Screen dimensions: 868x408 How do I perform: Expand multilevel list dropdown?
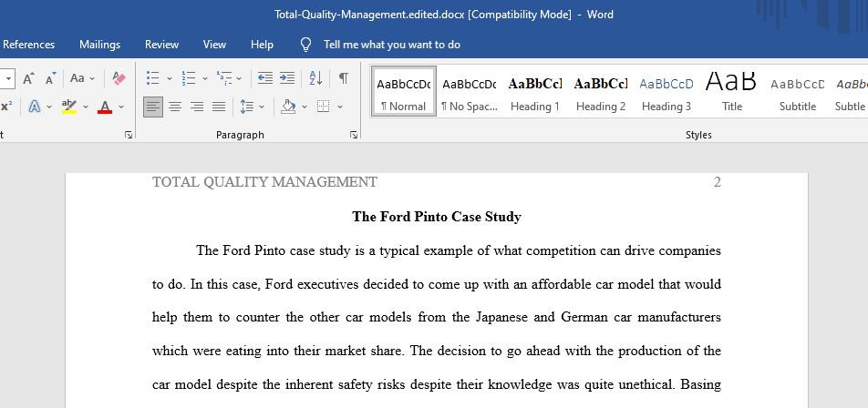coord(239,78)
